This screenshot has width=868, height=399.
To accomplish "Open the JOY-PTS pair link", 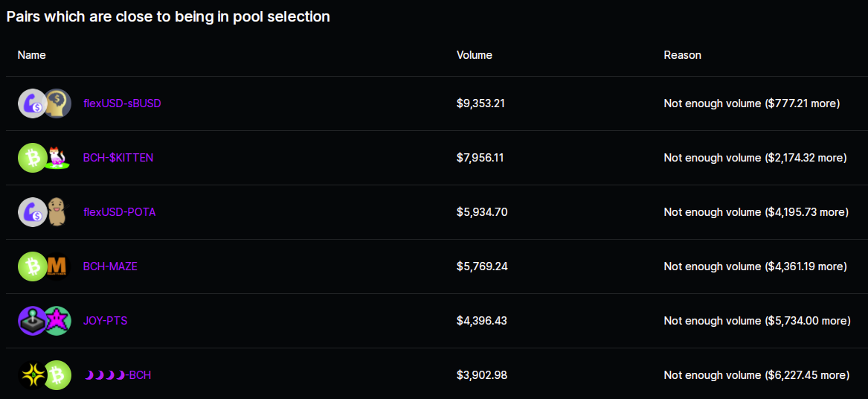I will (x=105, y=321).
